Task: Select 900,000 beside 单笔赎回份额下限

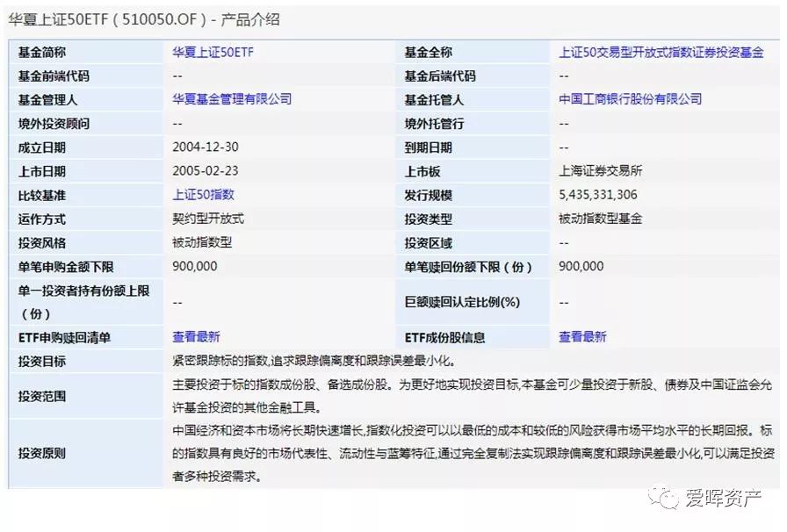Action: 581,267
